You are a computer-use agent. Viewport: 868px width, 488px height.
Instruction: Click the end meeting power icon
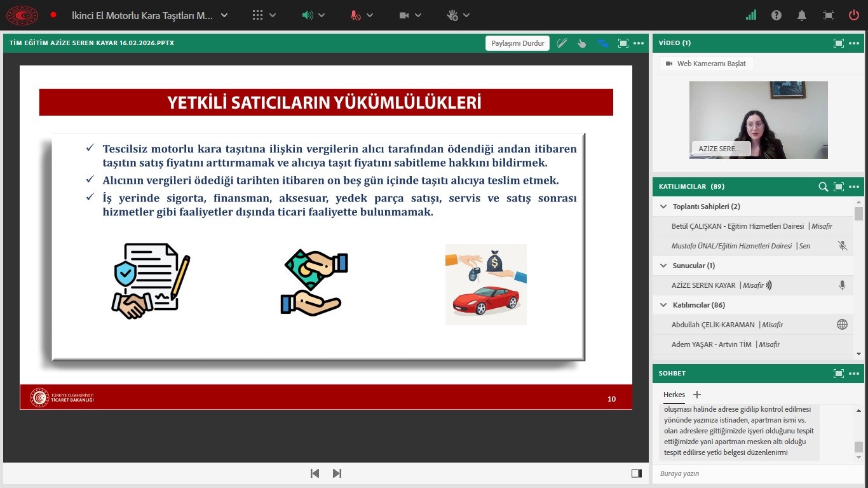854,15
